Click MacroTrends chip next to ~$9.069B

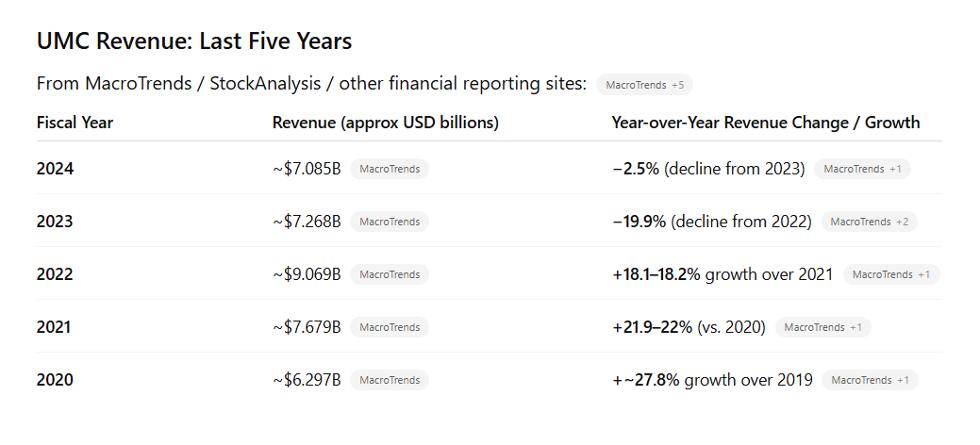(390, 274)
